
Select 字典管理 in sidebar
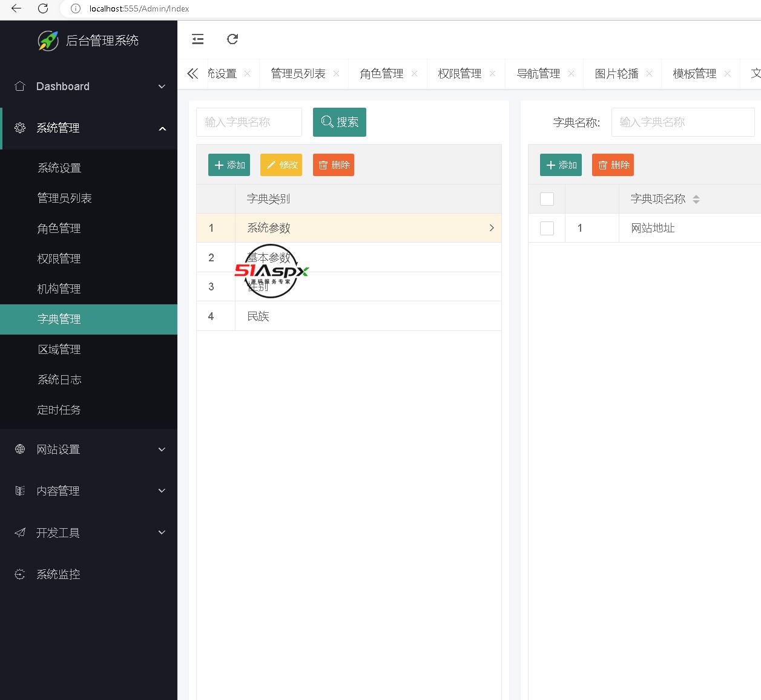[88, 319]
